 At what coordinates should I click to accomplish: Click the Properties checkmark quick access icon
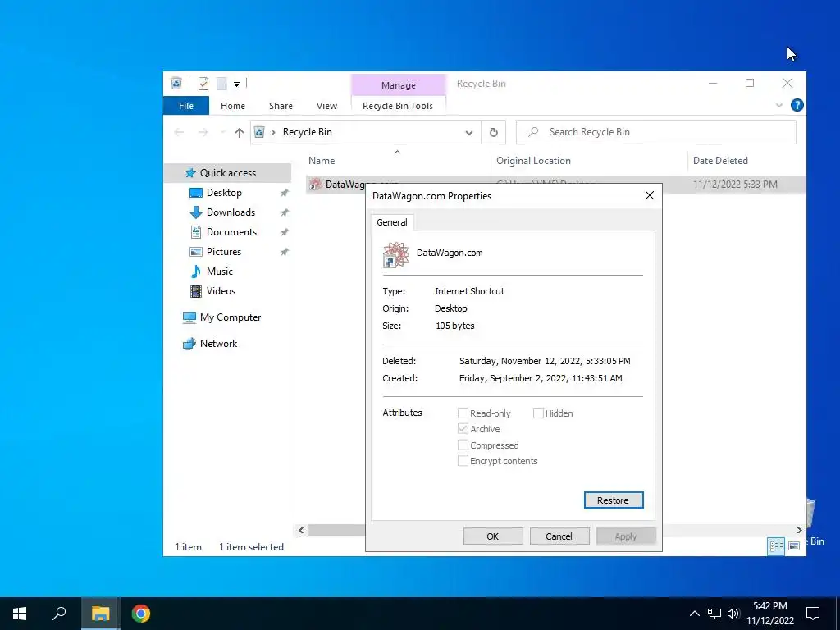click(x=203, y=83)
